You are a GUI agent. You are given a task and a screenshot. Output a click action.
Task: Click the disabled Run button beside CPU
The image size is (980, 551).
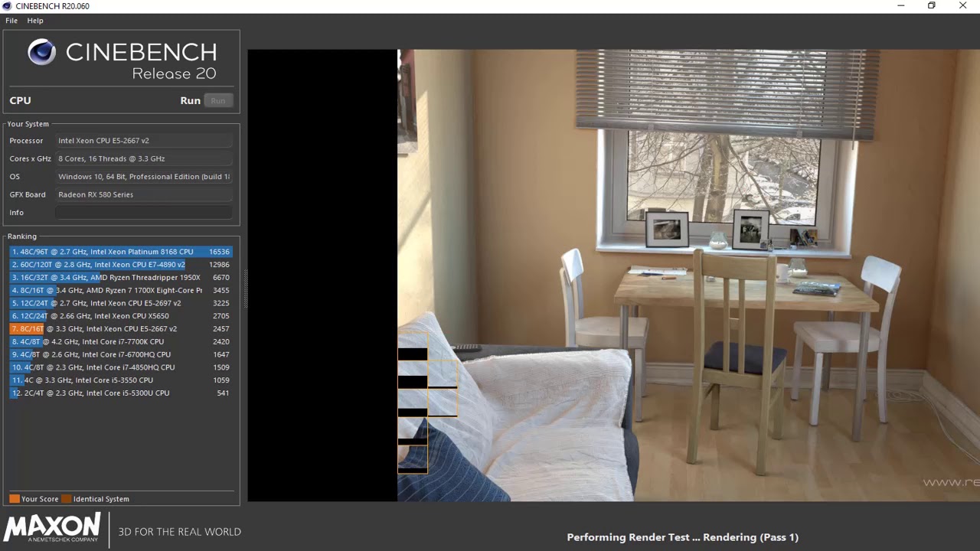point(218,100)
